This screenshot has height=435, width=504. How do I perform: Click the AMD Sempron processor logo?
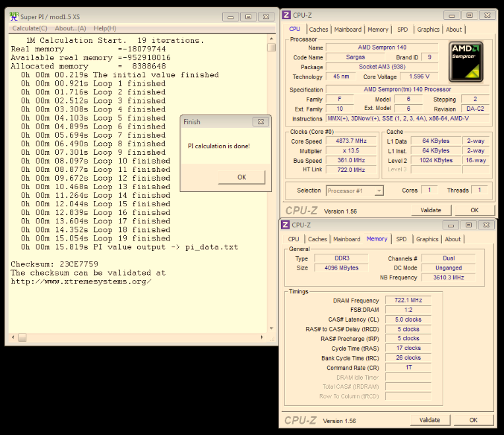[x=466, y=61]
